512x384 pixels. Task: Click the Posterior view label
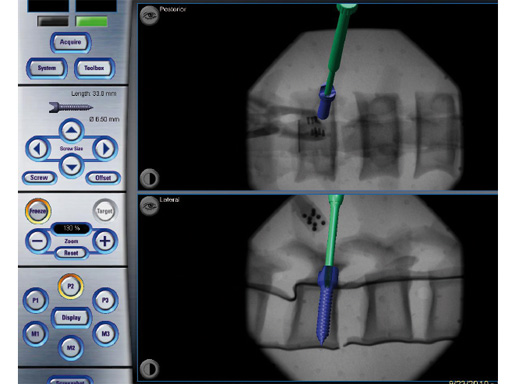(173, 9)
